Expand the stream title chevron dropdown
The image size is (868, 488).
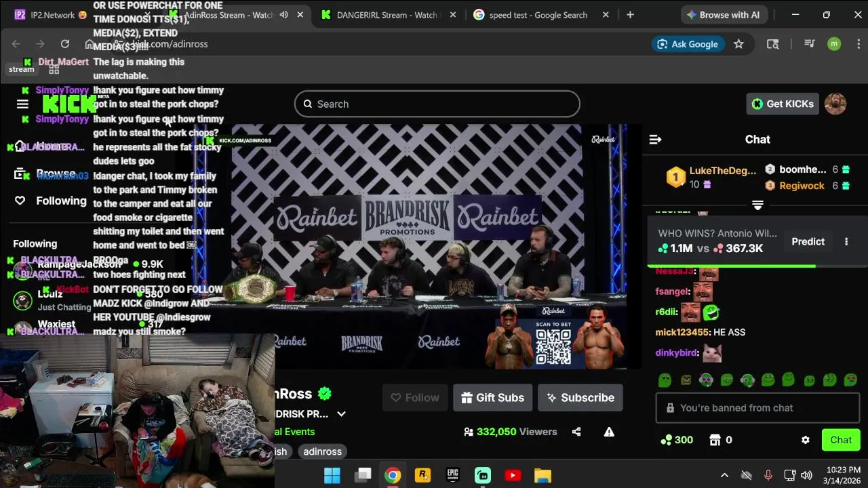tap(341, 414)
